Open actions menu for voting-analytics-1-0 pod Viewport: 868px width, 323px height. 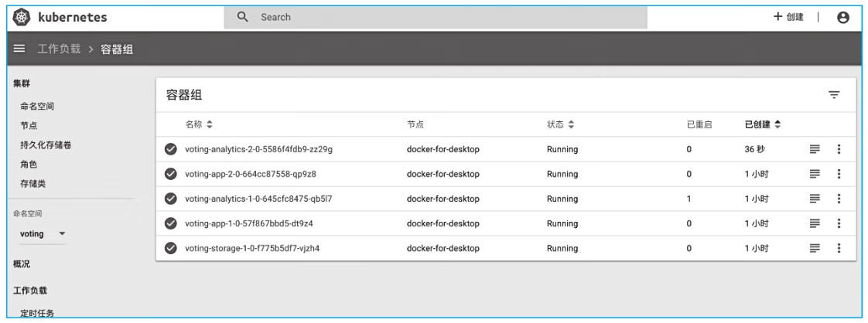point(839,199)
